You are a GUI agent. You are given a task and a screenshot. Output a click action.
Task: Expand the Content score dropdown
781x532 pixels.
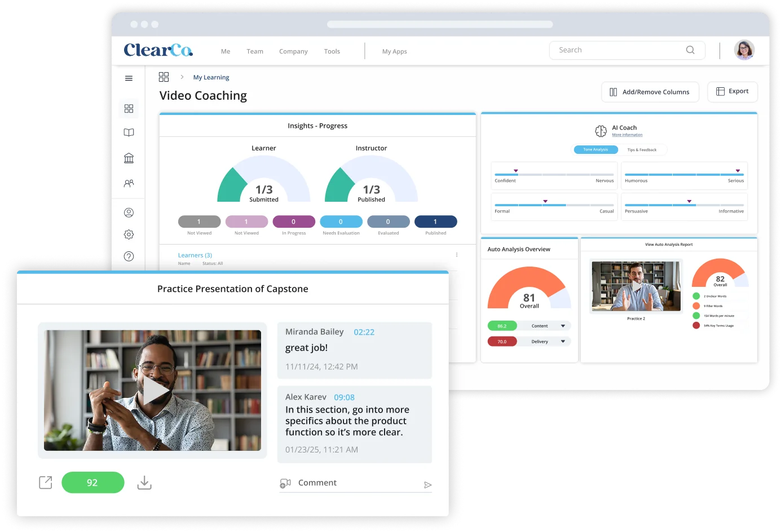click(563, 326)
